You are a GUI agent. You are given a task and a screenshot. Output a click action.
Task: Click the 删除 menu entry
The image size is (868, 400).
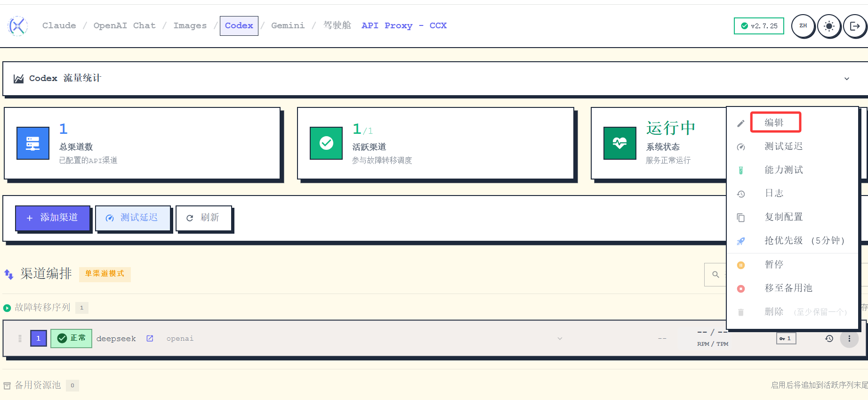coord(793,312)
